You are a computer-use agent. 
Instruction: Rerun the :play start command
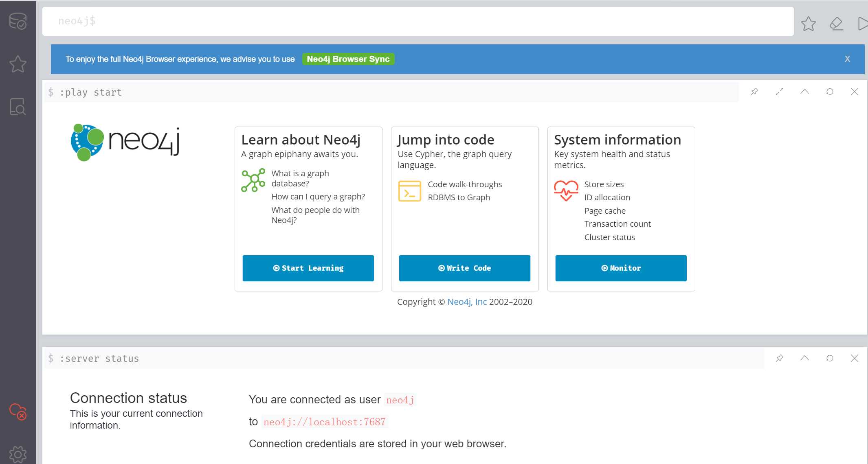pos(830,92)
